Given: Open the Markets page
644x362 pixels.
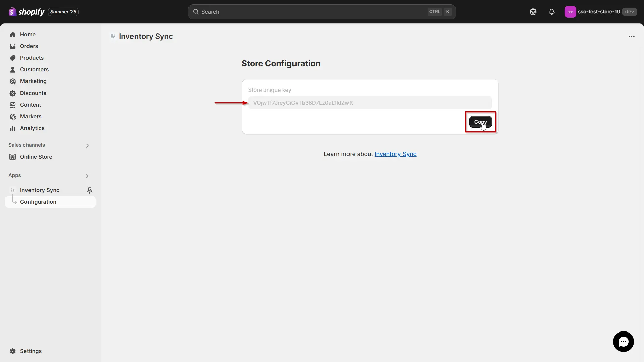Looking at the screenshot, I should pyautogui.click(x=31, y=116).
